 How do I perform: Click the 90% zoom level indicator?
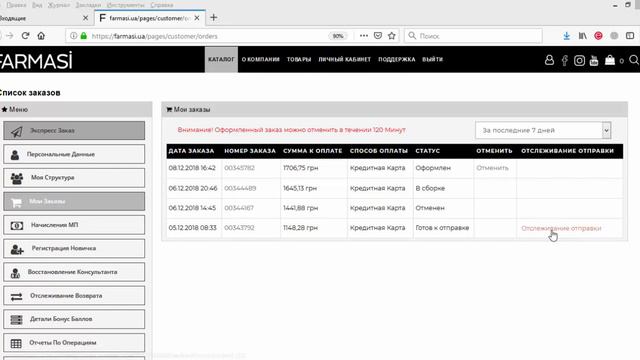338,36
